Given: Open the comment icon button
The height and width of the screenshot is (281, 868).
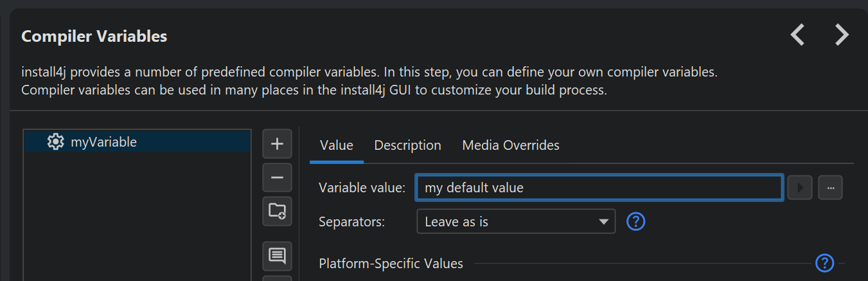Looking at the screenshot, I should [x=277, y=256].
